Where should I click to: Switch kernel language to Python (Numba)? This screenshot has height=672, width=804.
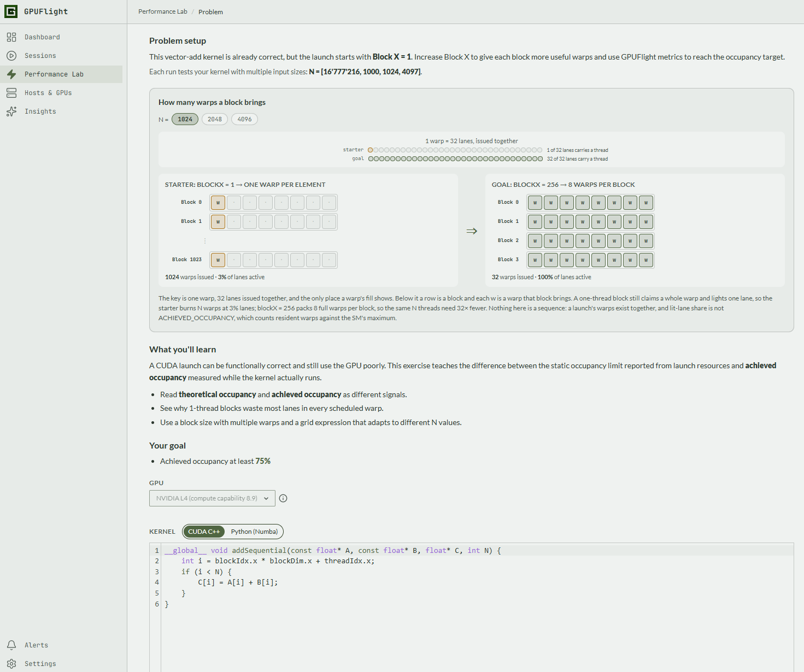pos(254,532)
